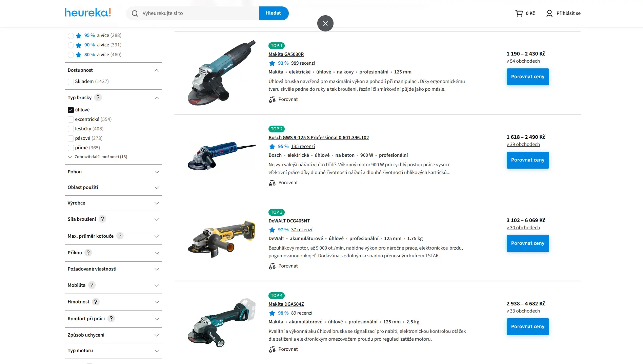Expand the Pohon filter section
Viewport: 643px width, 364px height.
click(113, 172)
